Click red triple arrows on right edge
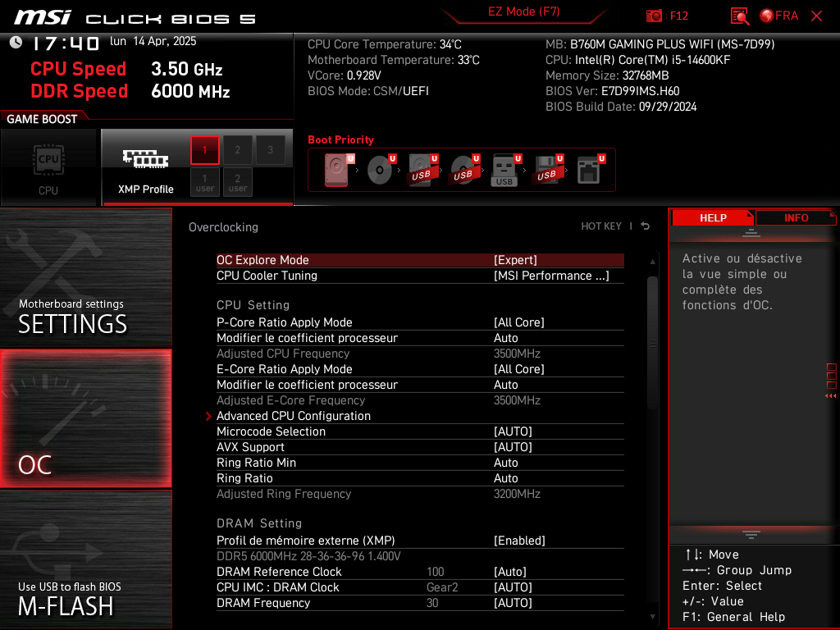Viewport: 840px width, 630px height. [x=831, y=396]
